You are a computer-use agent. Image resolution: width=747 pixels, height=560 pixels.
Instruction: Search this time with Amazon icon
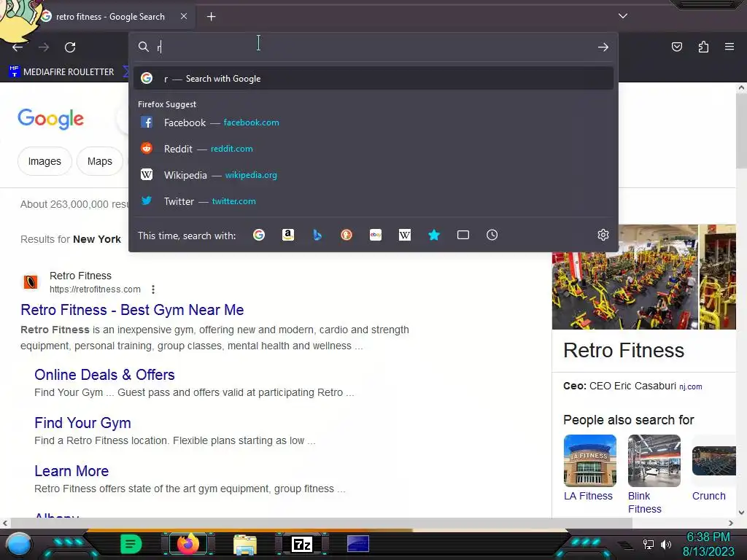pos(287,235)
